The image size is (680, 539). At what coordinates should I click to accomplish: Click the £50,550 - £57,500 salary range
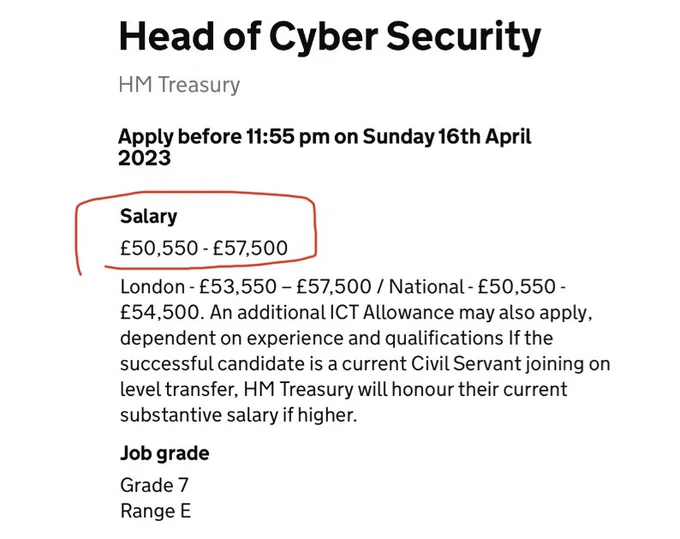204,248
